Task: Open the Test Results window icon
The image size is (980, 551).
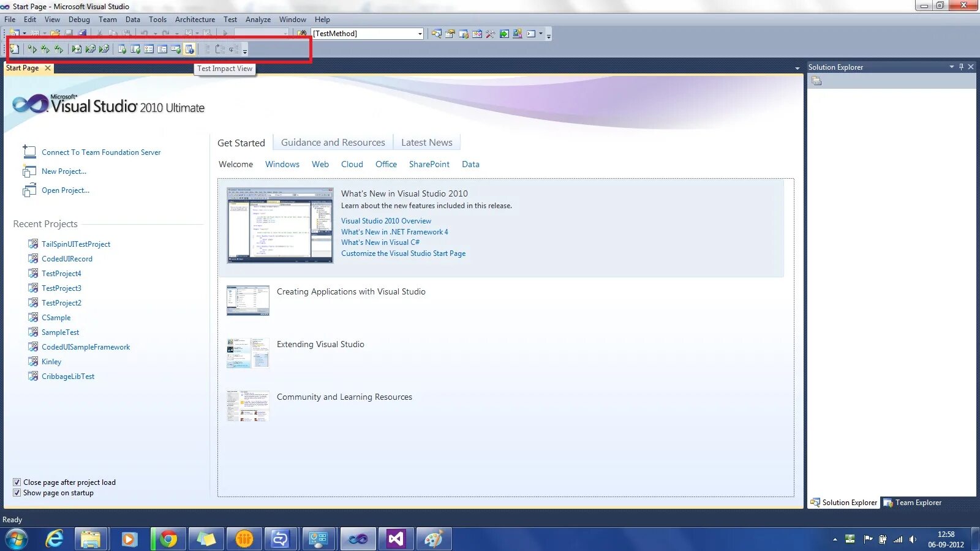Action: point(149,49)
